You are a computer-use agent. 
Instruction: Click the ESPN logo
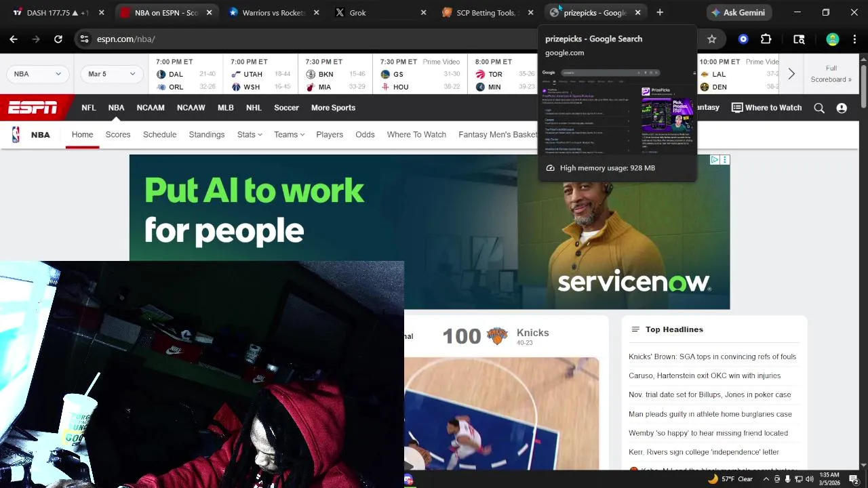[x=33, y=108]
